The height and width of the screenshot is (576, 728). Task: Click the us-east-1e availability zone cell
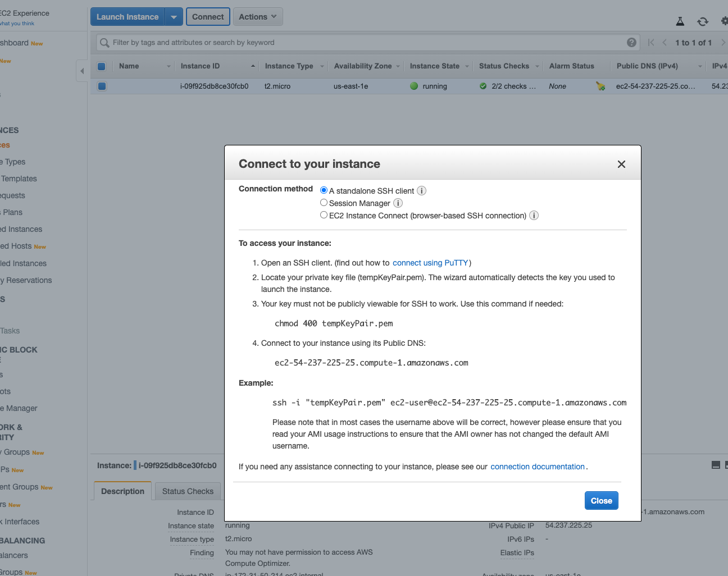[x=351, y=86]
